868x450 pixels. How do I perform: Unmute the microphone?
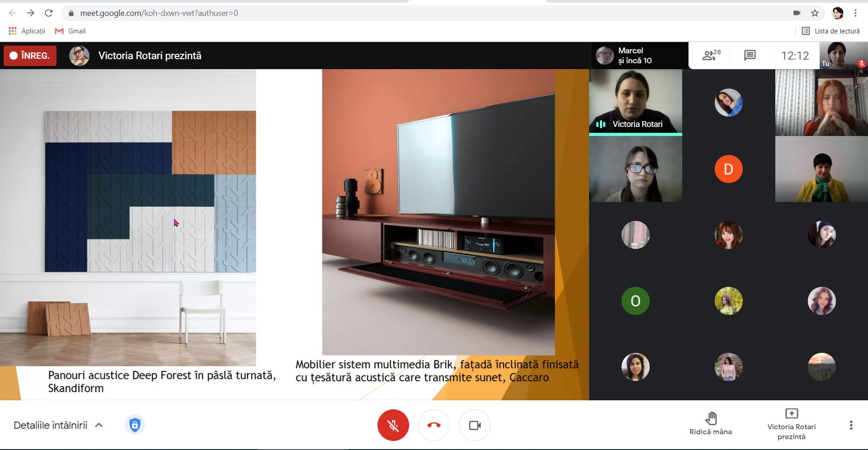tap(393, 425)
